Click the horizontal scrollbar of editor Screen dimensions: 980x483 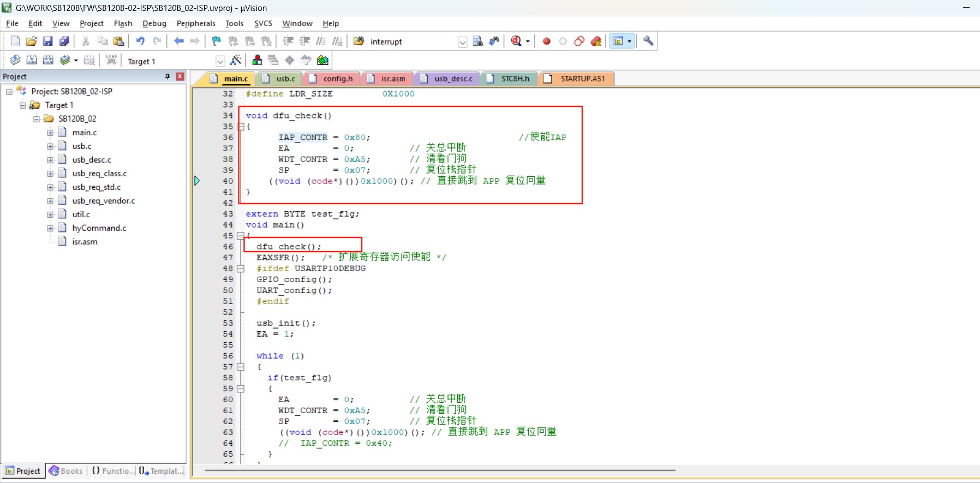(440, 470)
